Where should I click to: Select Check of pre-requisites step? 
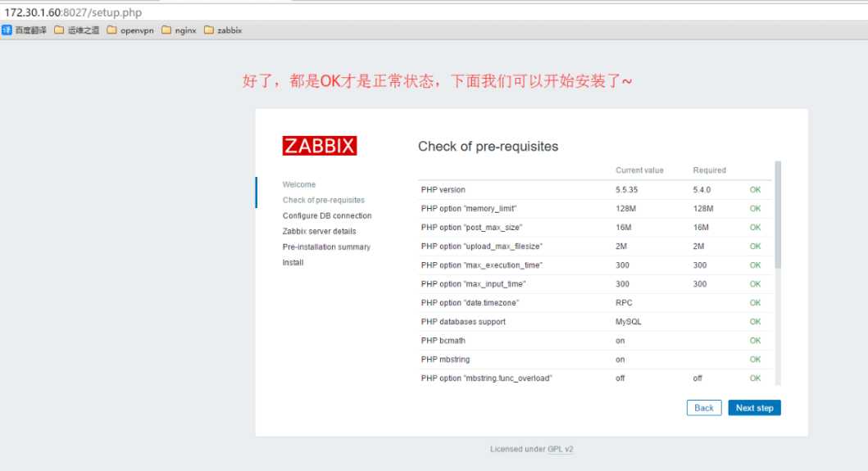click(x=323, y=200)
